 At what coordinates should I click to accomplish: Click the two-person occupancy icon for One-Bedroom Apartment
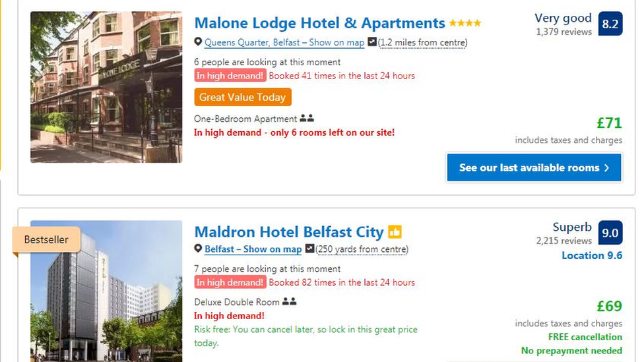(307, 119)
